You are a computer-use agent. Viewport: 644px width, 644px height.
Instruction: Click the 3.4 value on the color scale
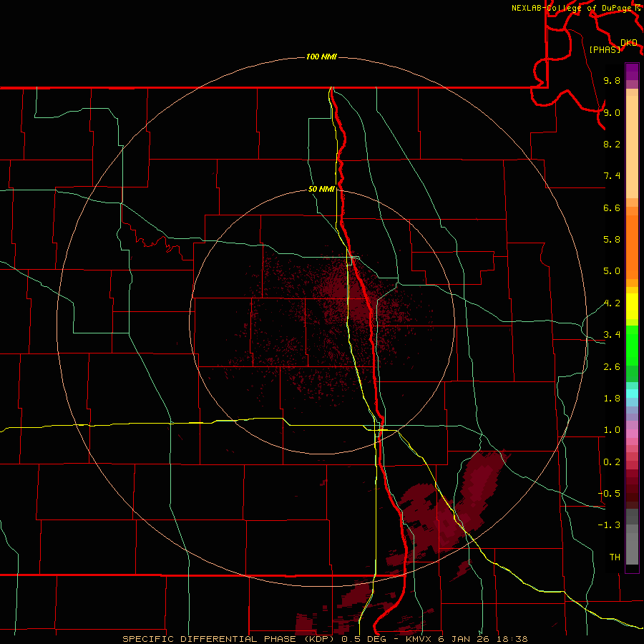612,335
